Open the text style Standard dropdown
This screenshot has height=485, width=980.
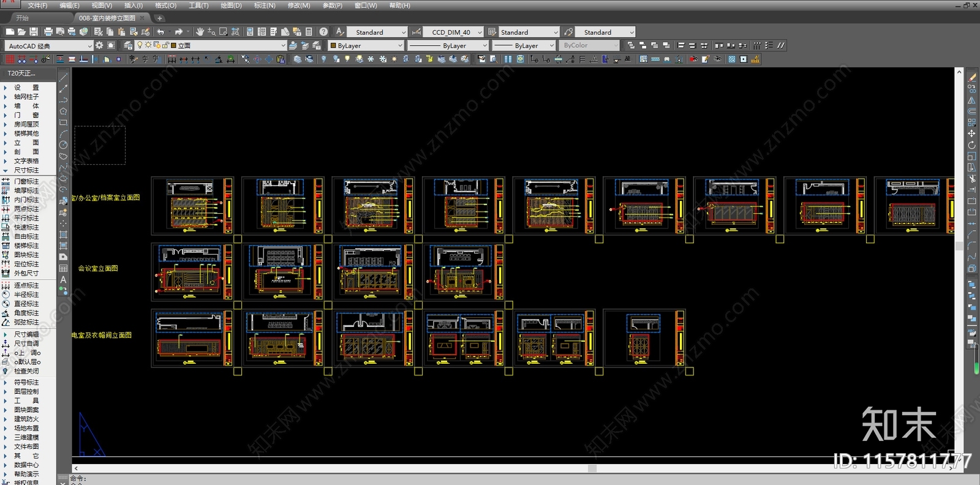[377, 32]
